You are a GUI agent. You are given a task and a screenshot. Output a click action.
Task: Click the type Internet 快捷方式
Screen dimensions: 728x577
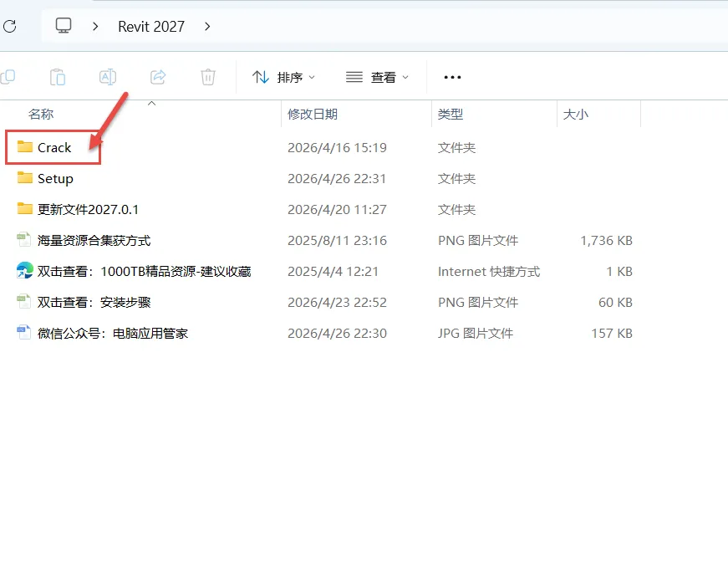point(489,271)
